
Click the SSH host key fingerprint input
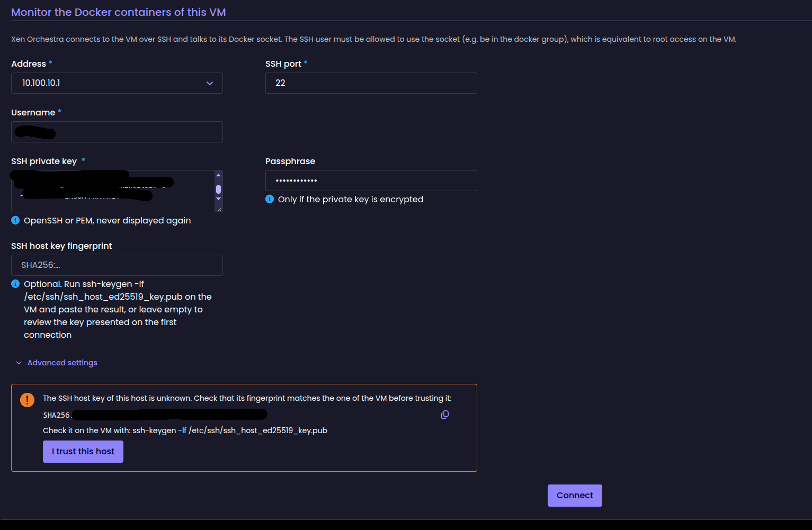(x=117, y=265)
